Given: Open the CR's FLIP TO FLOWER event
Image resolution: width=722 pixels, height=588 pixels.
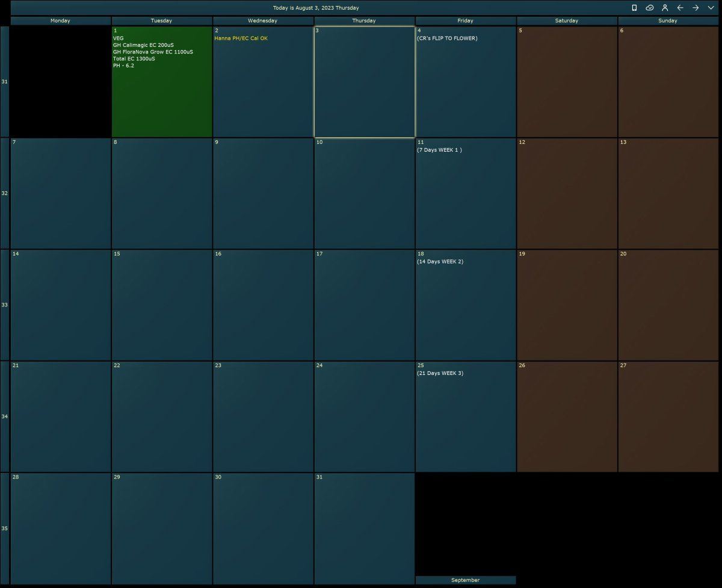Looking at the screenshot, I should tap(447, 39).
